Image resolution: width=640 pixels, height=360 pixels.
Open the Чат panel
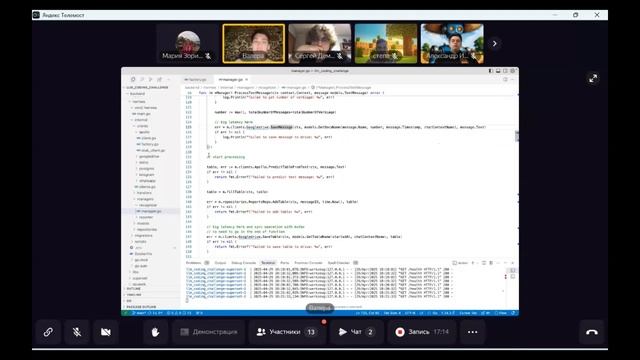pos(357,332)
